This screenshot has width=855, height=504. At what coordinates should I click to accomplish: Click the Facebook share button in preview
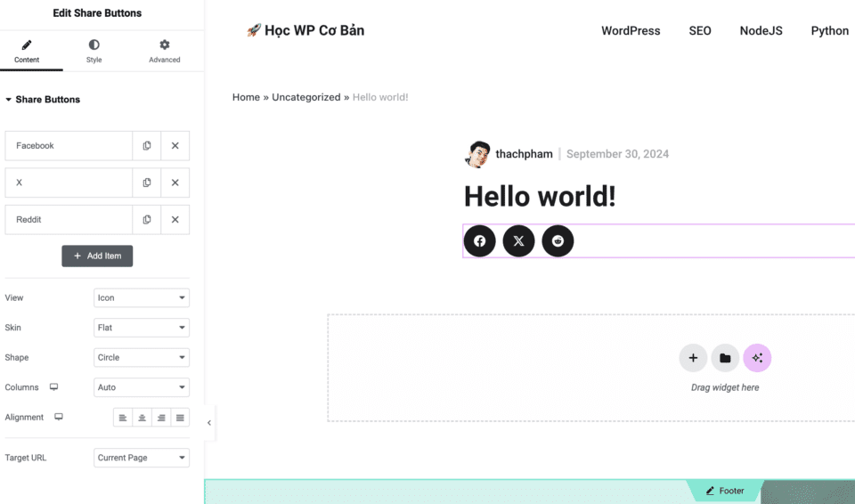coord(479,241)
